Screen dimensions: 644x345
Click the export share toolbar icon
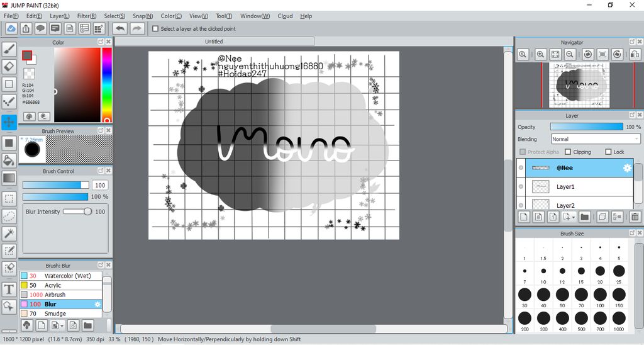[x=26, y=28]
